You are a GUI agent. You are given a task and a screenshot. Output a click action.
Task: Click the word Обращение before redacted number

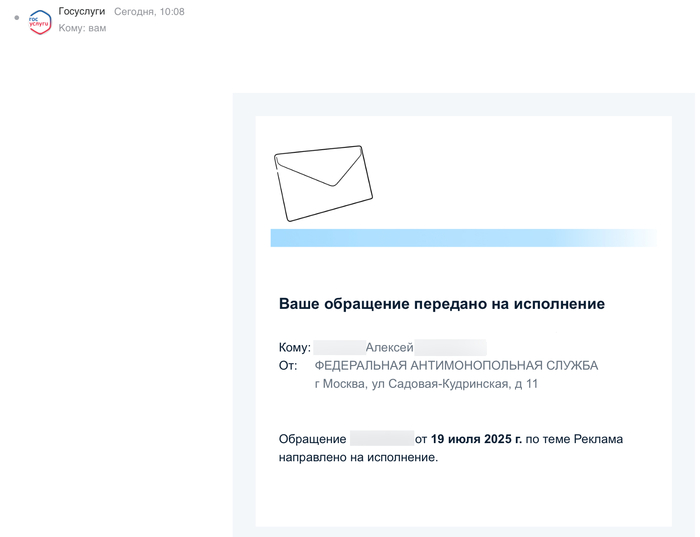(312, 439)
